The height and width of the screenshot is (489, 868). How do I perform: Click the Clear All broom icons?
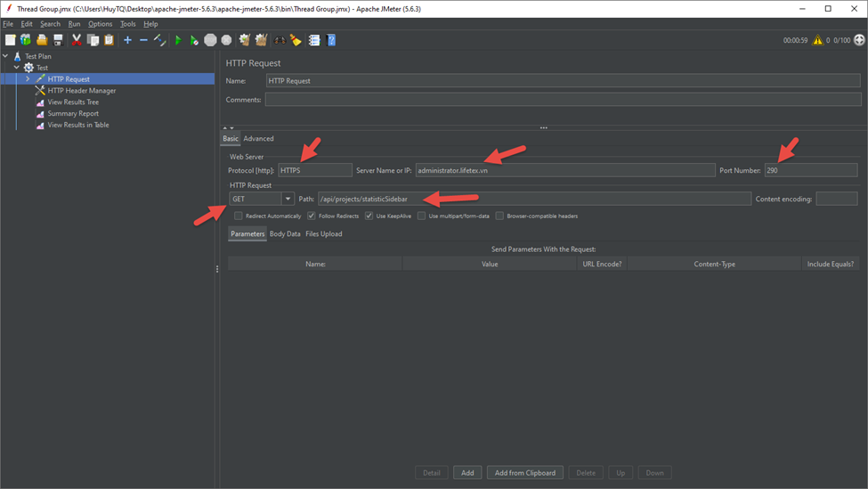tap(261, 40)
